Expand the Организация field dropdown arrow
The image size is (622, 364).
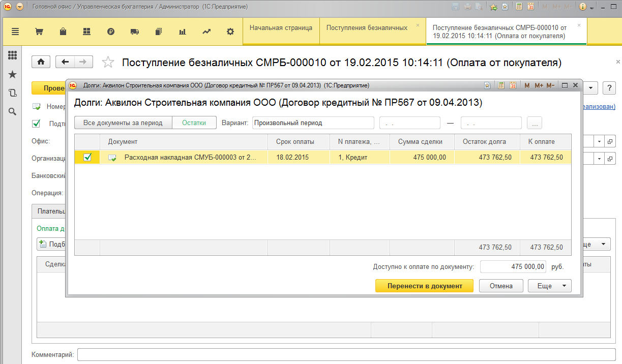click(x=600, y=159)
